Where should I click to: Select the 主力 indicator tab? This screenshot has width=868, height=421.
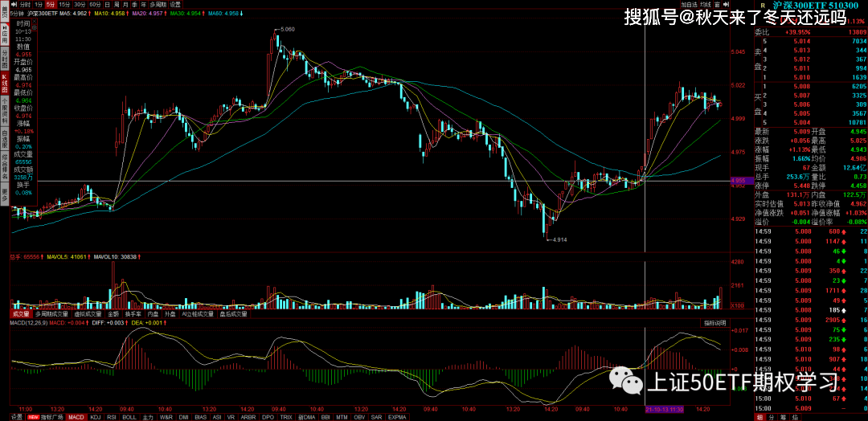148,417
